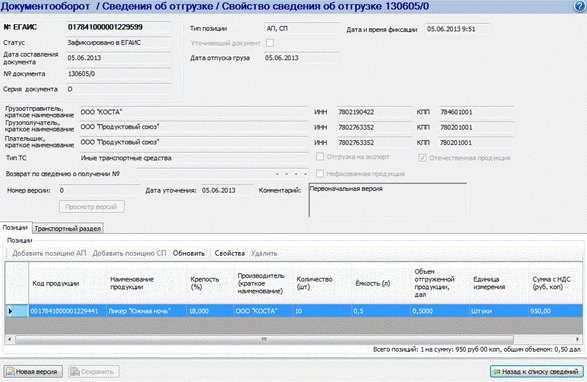This screenshot has height=382, width=587.
Task: Toggle the Нефасованная продукция checkbox
Action: 320,173
